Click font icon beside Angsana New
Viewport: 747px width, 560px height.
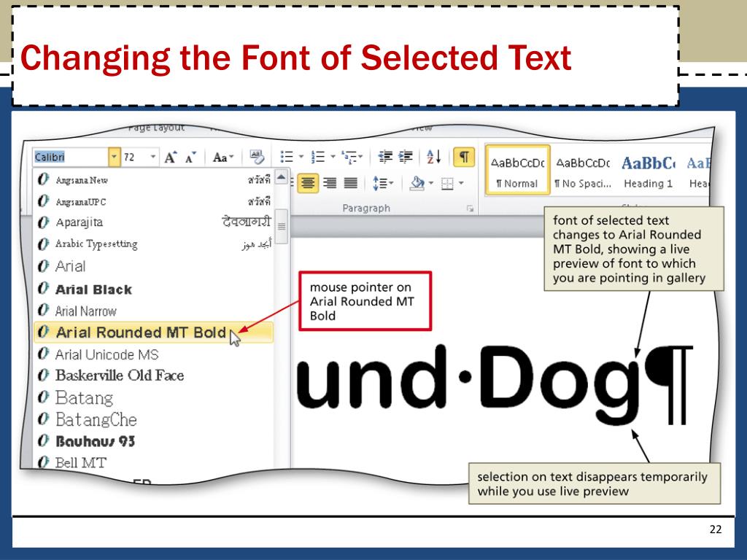coord(43,179)
